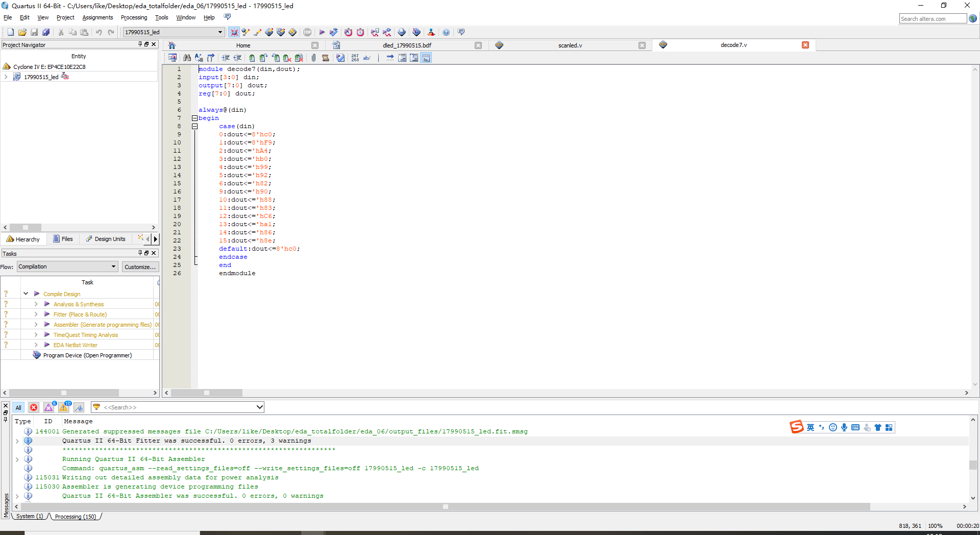The height and width of the screenshot is (535, 980).
Task: Click the Replace A-to-B icon
Action: click(x=199, y=58)
